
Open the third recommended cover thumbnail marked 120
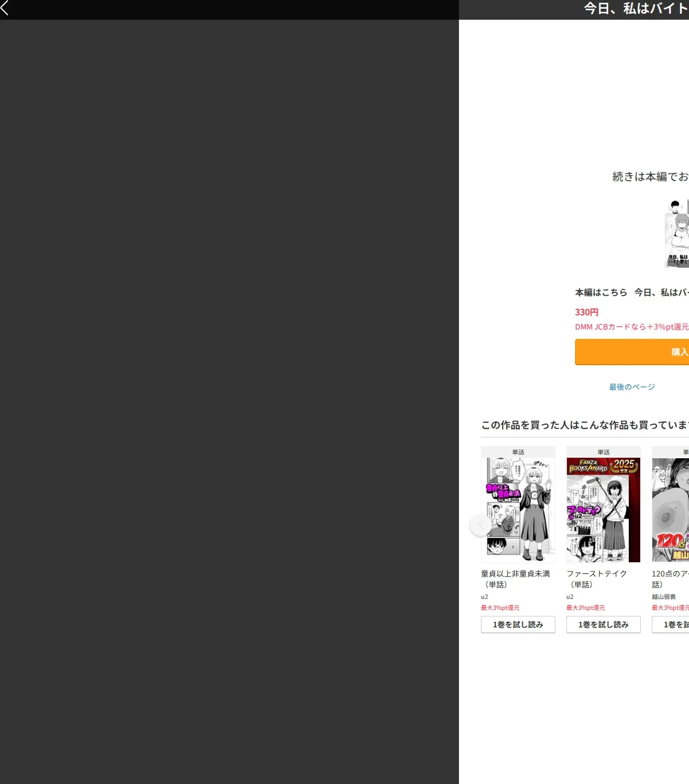tap(670, 510)
